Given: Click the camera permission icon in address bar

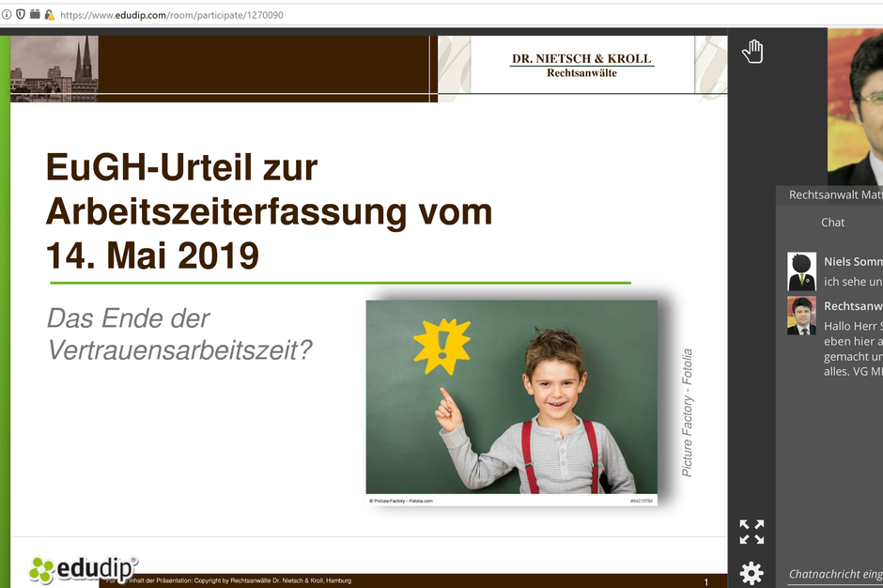Looking at the screenshot, I should [x=35, y=15].
